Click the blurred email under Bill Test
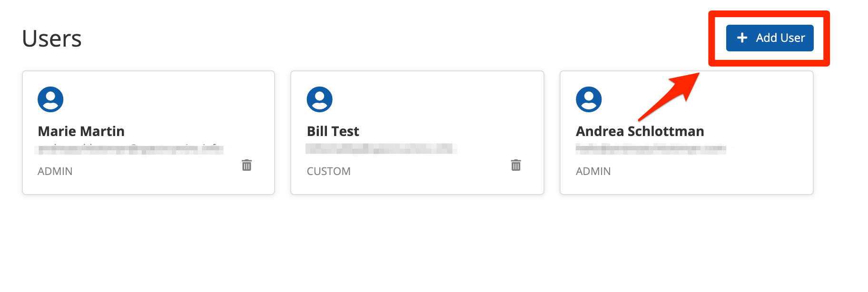 pos(381,149)
